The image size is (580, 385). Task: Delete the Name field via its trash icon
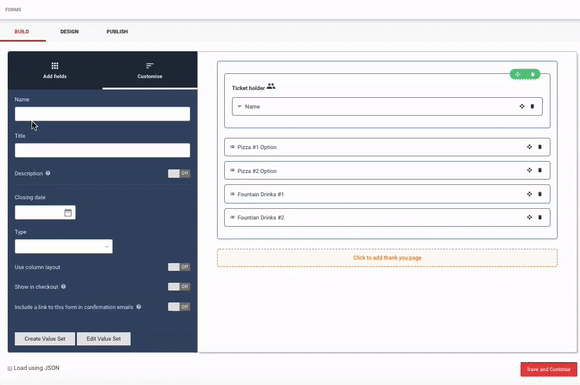532,107
